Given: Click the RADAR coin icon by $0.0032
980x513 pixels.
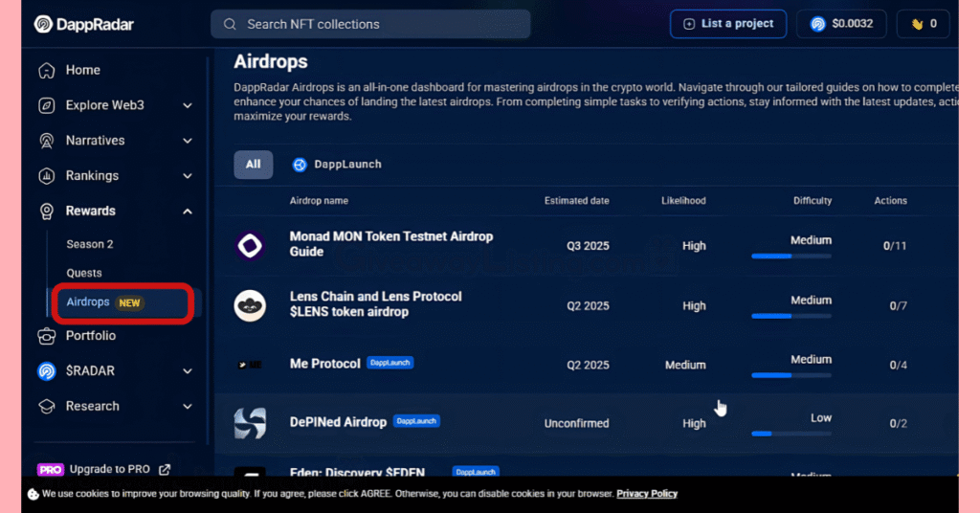Looking at the screenshot, I should click(x=817, y=24).
